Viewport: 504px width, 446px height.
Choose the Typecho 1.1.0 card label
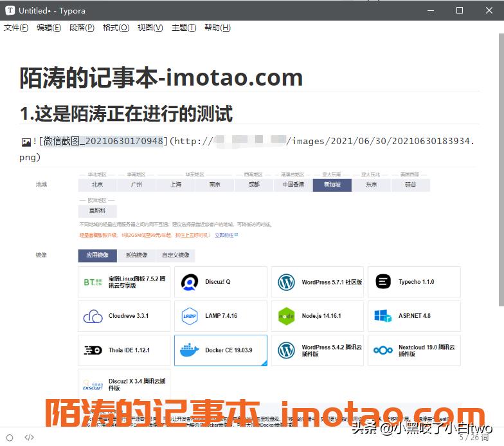(x=417, y=282)
